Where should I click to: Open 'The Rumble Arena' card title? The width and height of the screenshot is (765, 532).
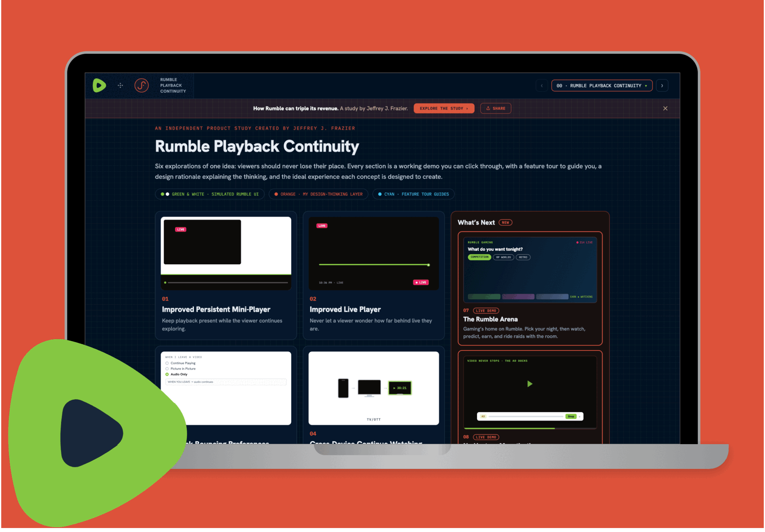coord(491,319)
